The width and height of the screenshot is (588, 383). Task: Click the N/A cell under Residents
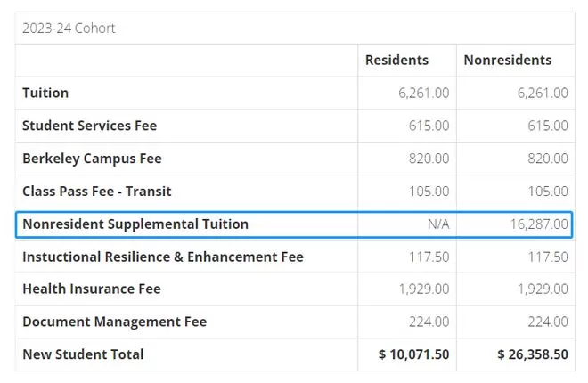pos(438,224)
